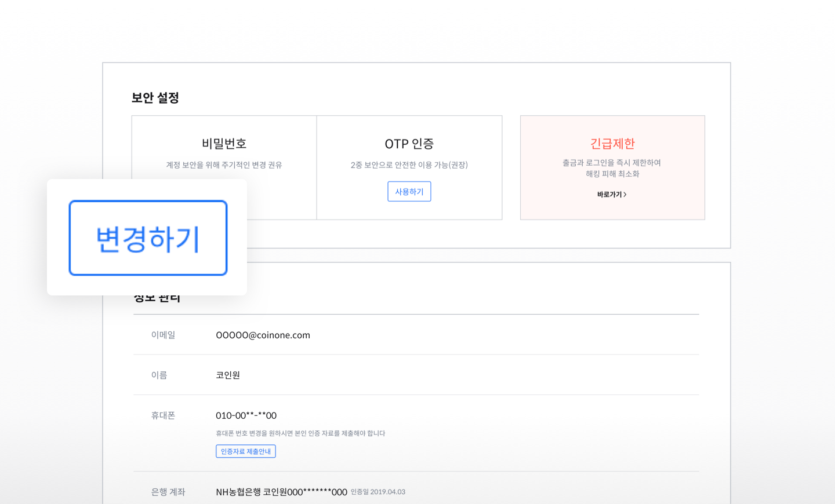This screenshot has height=504, width=835.
Task: Click the 은행 계좌 field label
Action: coord(168,491)
